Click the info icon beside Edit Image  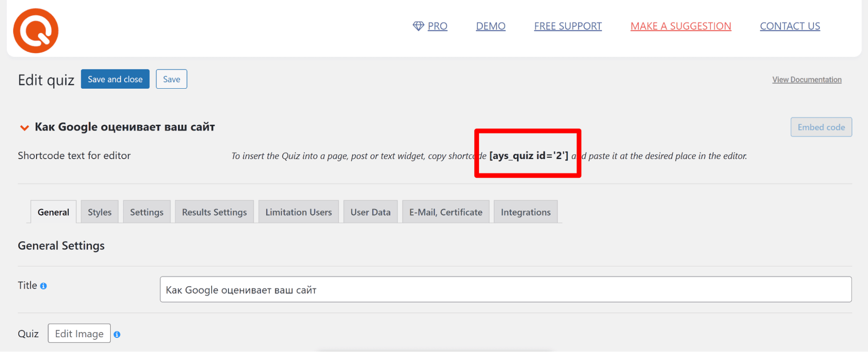pos(117,334)
